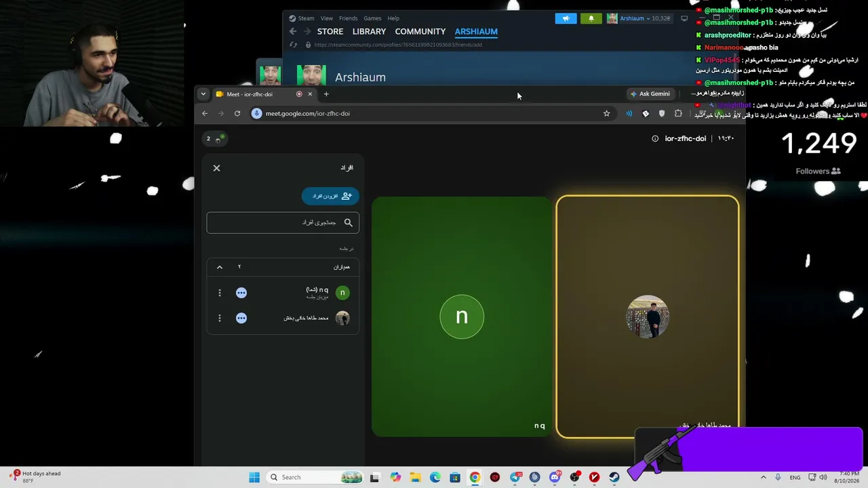This screenshot has width=868, height=488.
Task: Click Steam back navigation arrow
Action: 293,32
